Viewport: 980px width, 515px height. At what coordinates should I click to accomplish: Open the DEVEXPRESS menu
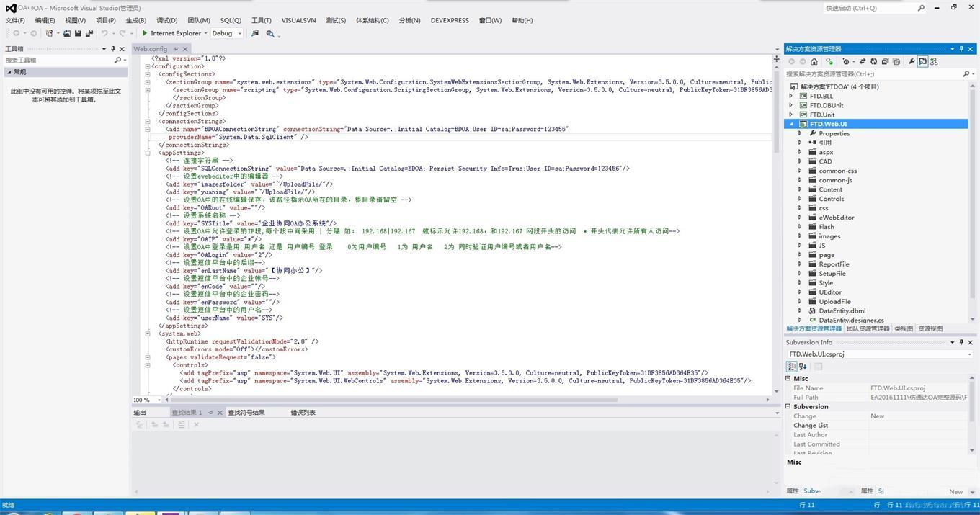click(450, 20)
